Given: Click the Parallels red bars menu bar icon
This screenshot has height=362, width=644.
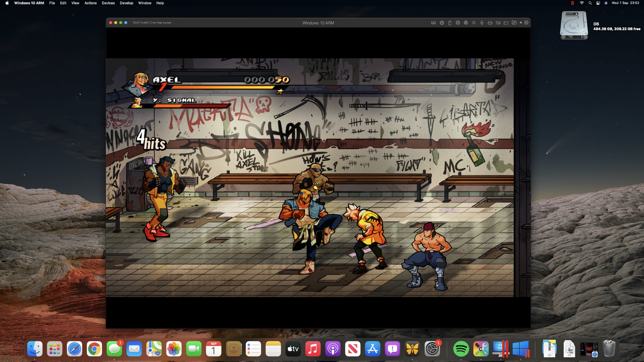Looking at the screenshot, I should click(573, 3).
